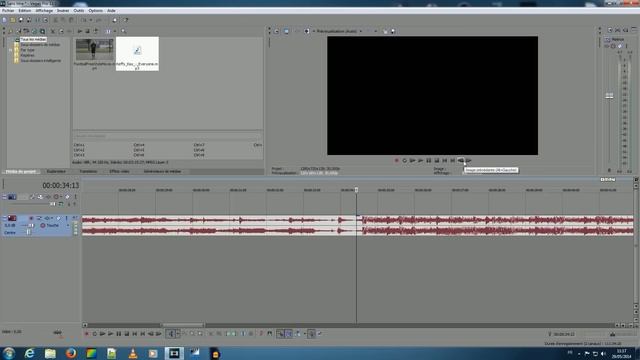Click Record under the preview window

(396, 160)
